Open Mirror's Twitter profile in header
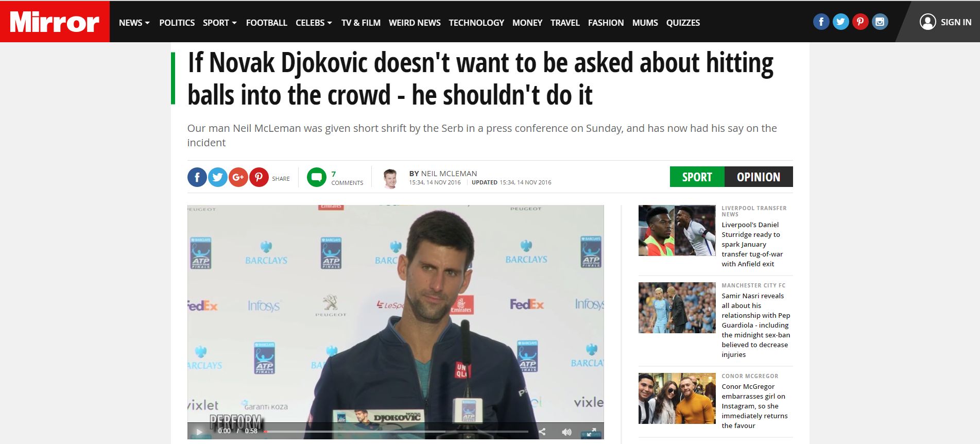 pyautogui.click(x=840, y=22)
